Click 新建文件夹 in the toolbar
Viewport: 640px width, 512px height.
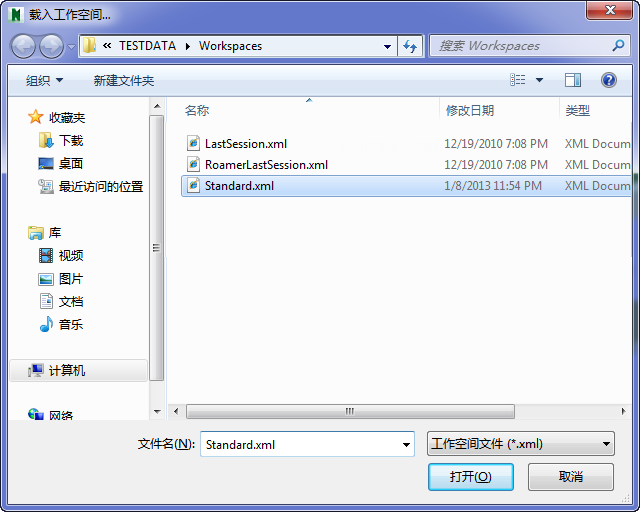point(124,80)
